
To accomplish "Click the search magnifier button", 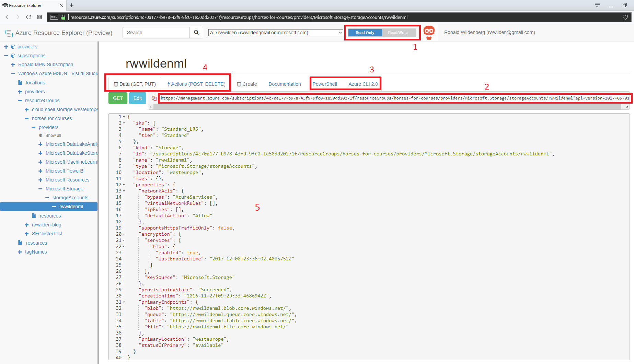I will click(196, 33).
